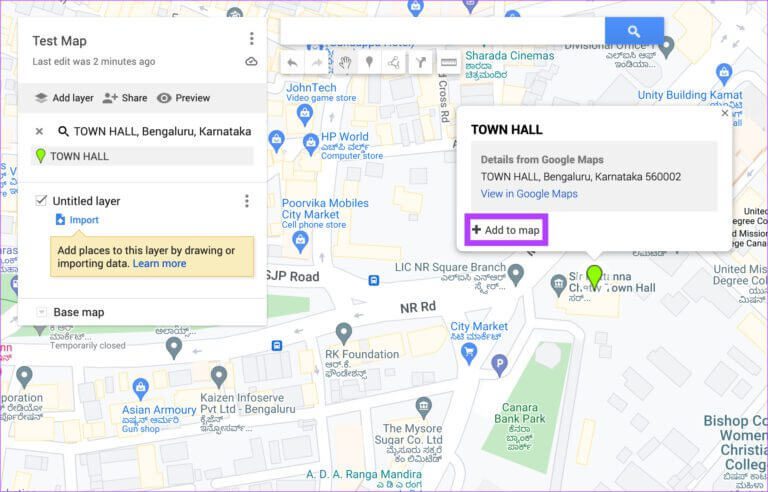Click Preview with eye icon
Image resolution: width=768 pixels, height=492 pixels.
point(184,98)
